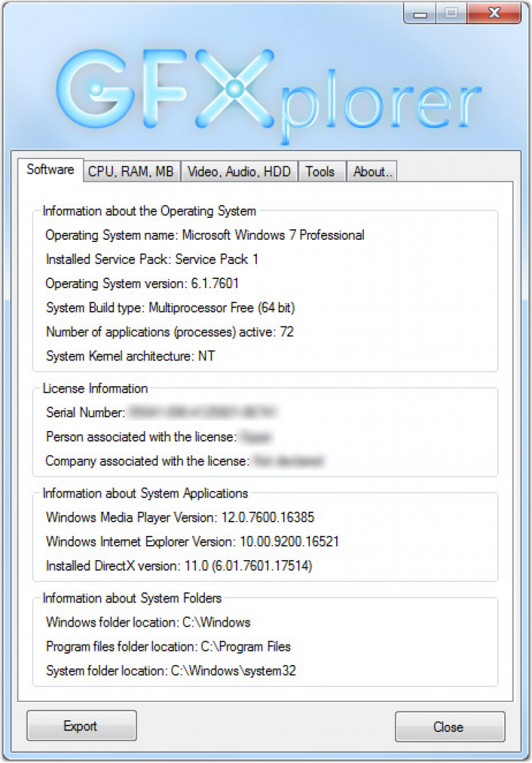
Task: Click 'Program files folder location: C:\Program Files'
Action: coord(168,647)
